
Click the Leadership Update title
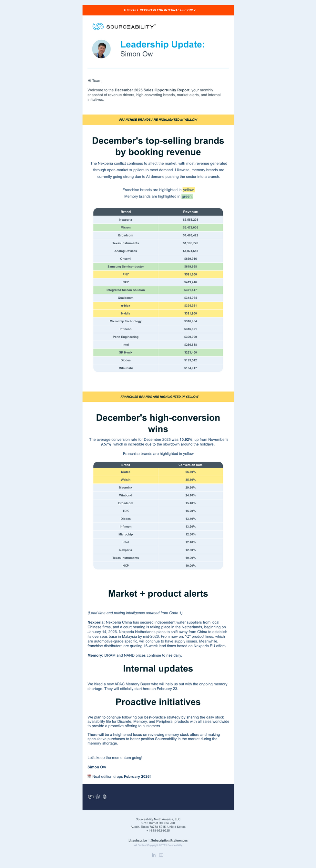pos(162,45)
